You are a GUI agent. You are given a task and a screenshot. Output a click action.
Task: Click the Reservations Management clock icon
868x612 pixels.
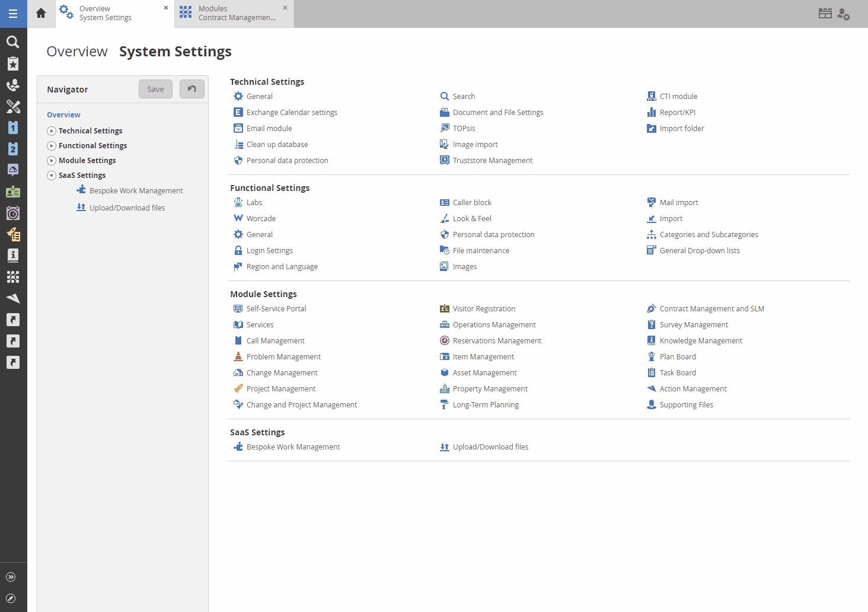[x=445, y=340]
